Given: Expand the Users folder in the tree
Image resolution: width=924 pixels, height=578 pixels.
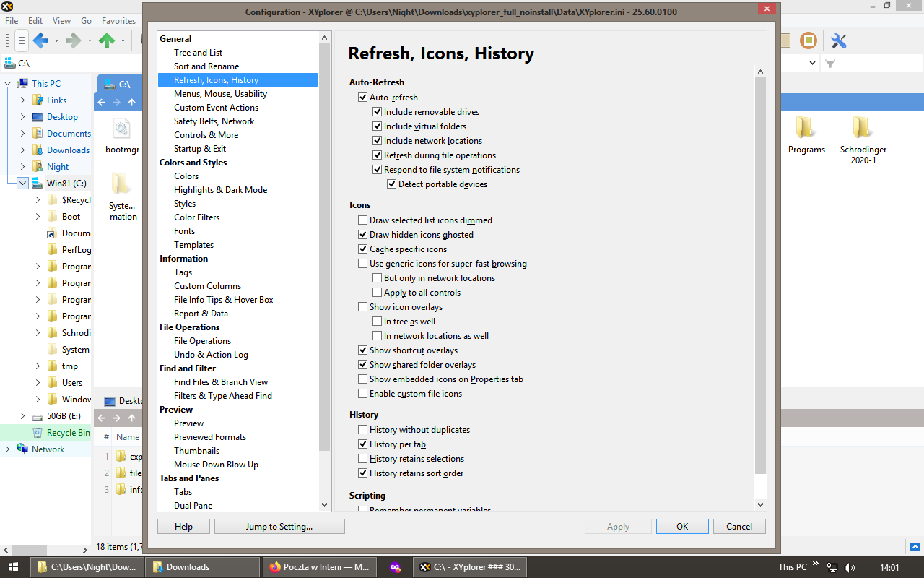Looking at the screenshot, I should (38, 382).
